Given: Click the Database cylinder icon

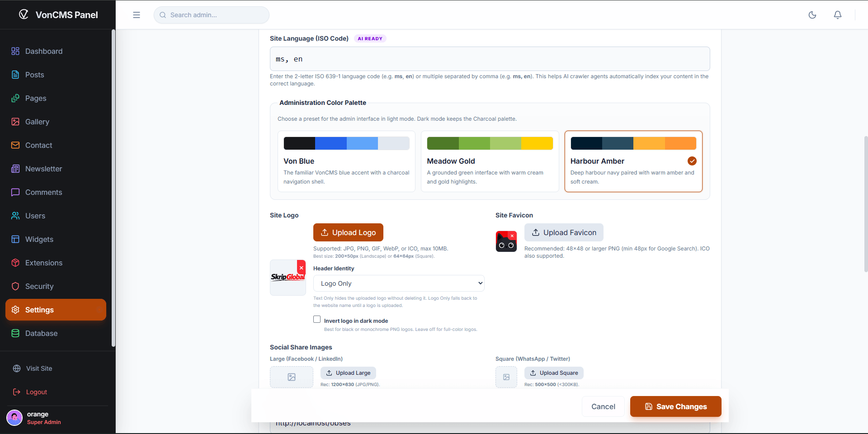Looking at the screenshot, I should coord(15,333).
